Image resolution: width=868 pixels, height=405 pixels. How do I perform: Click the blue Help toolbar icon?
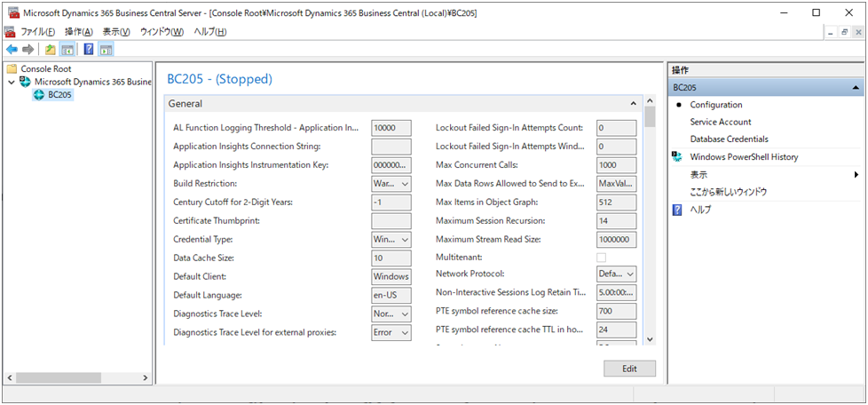point(88,49)
